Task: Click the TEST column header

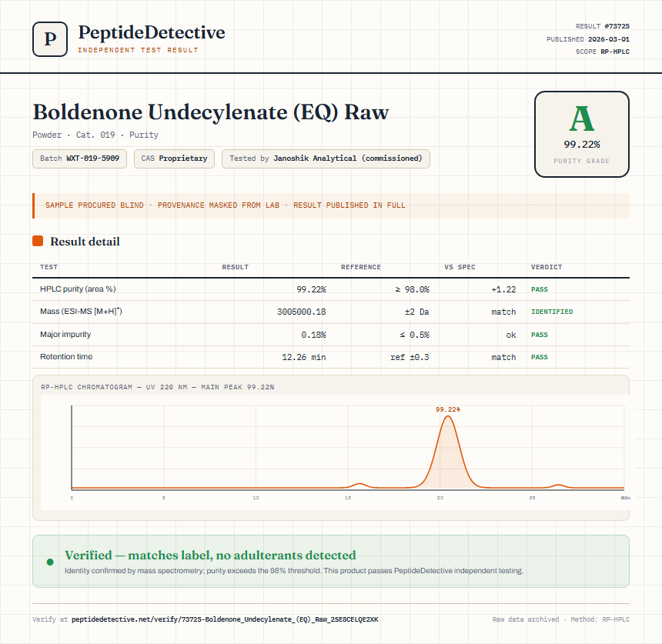Action: 49,267
